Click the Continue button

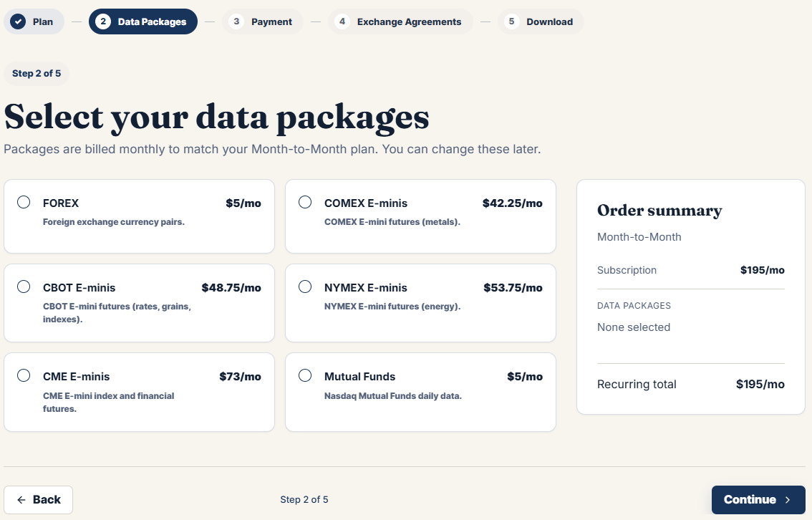[x=758, y=500]
